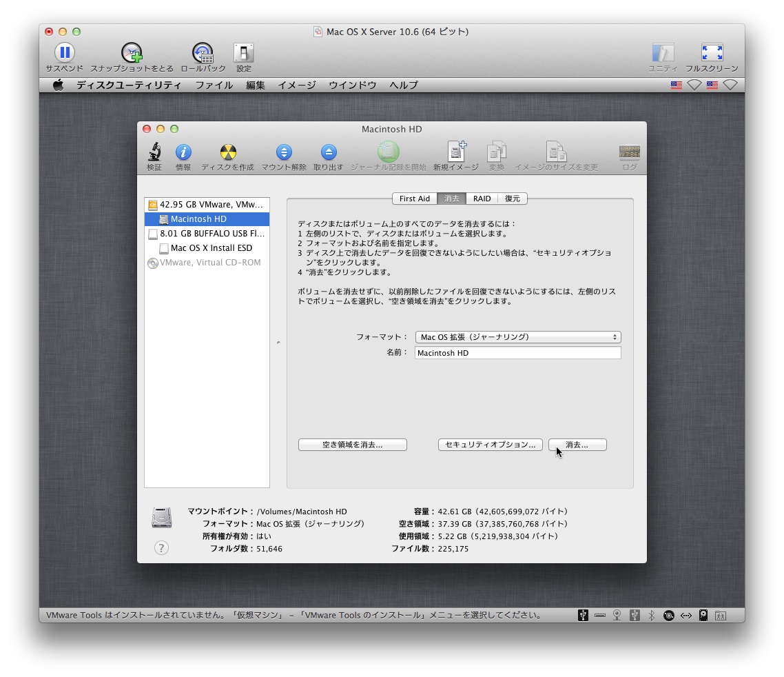Select Mac OS X Install ESD volume
The image size is (784, 677).
pyautogui.click(x=211, y=248)
